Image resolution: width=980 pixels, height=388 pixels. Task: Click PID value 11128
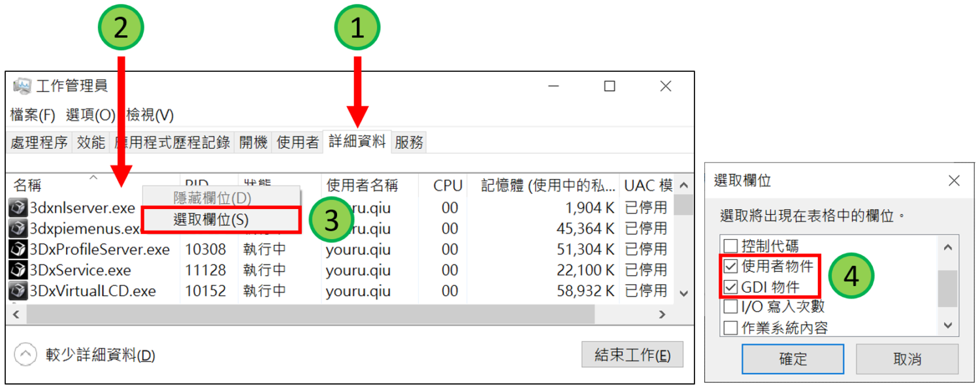click(205, 270)
